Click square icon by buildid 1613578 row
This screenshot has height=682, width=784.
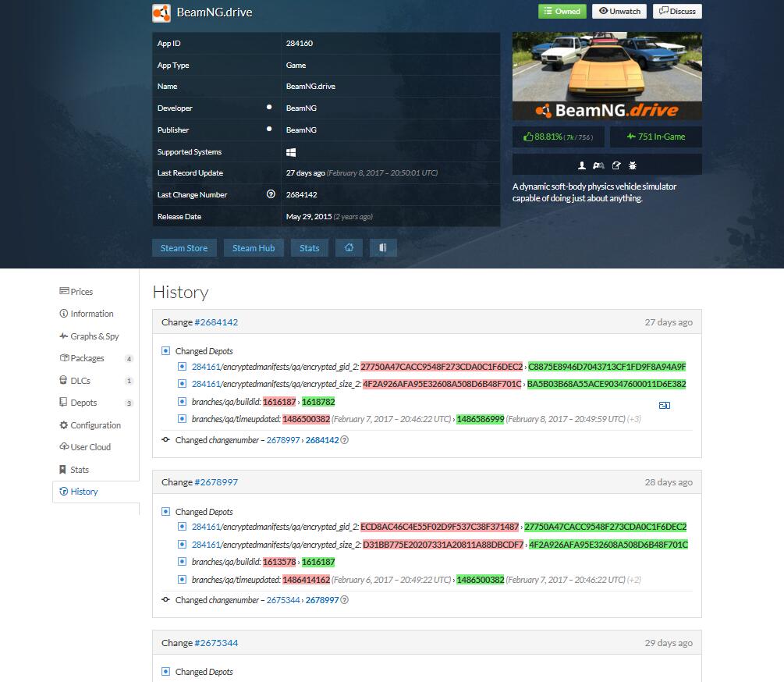tap(182, 562)
